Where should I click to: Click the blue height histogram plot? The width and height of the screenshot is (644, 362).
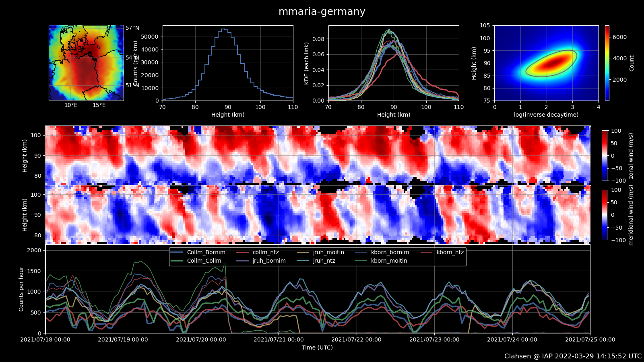pos(228,63)
